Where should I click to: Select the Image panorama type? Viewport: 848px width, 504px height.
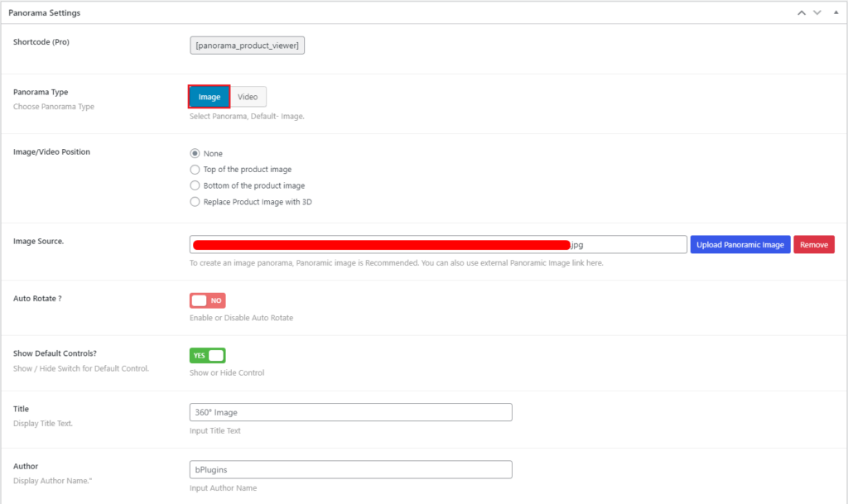pos(209,96)
